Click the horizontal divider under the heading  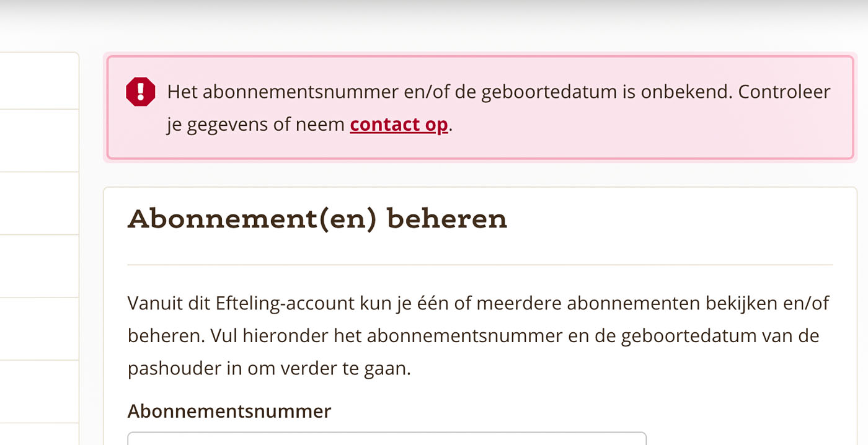(x=480, y=265)
